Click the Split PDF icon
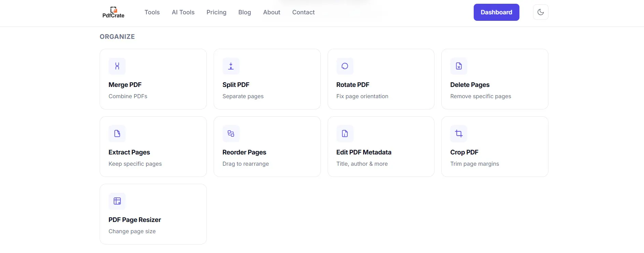Viewport: 644px width, 253px height. 231,66
